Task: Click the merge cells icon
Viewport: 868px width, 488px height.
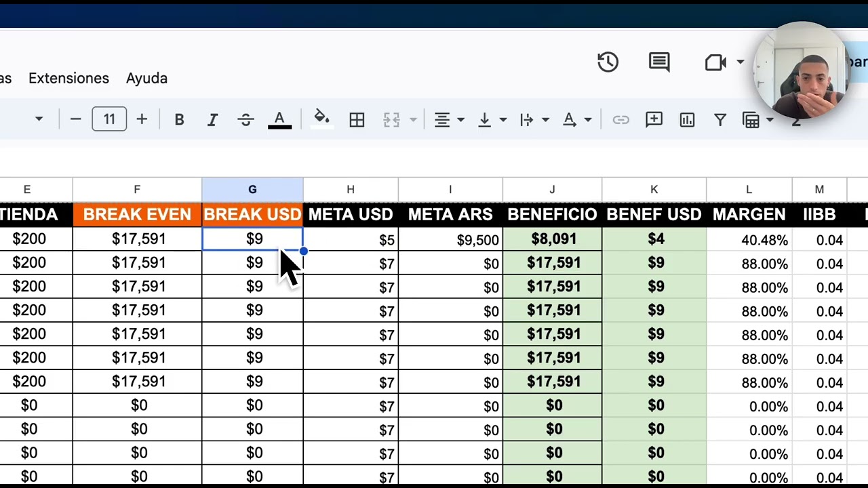Action: tap(391, 120)
